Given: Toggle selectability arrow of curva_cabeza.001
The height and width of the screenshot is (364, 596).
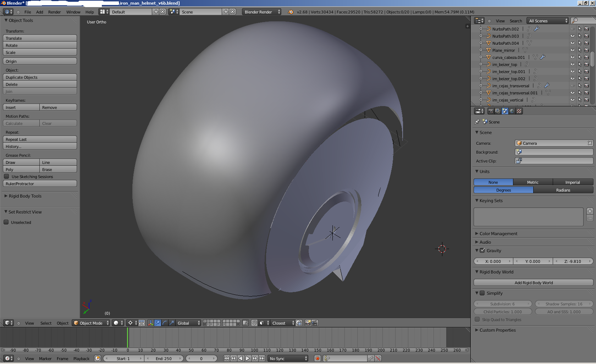Looking at the screenshot, I should click(x=580, y=57).
